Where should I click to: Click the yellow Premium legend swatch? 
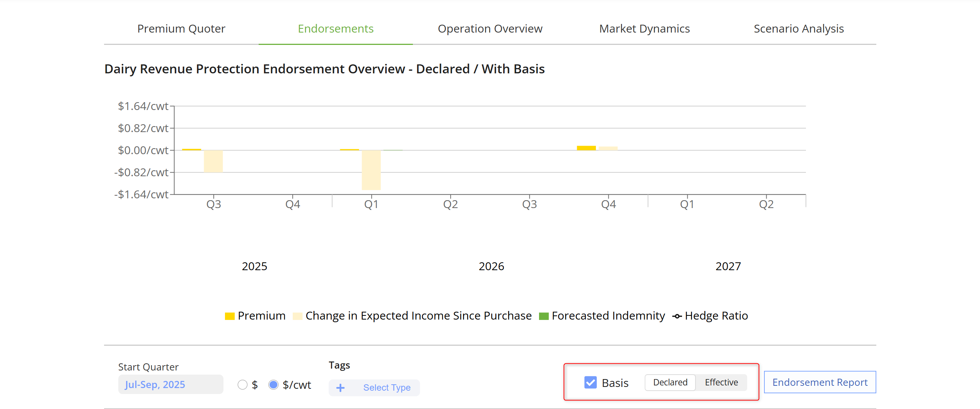229,316
